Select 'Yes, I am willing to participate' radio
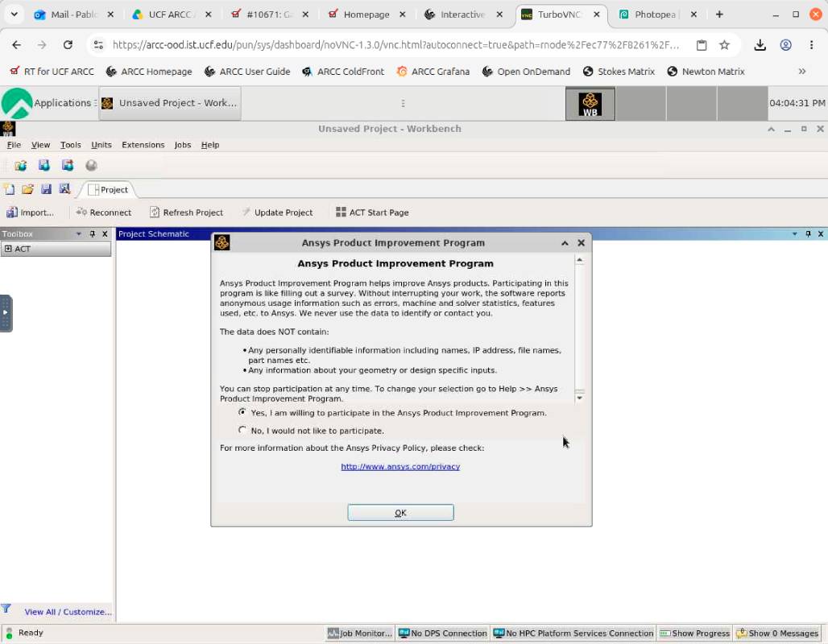This screenshot has width=828, height=644. [242, 412]
